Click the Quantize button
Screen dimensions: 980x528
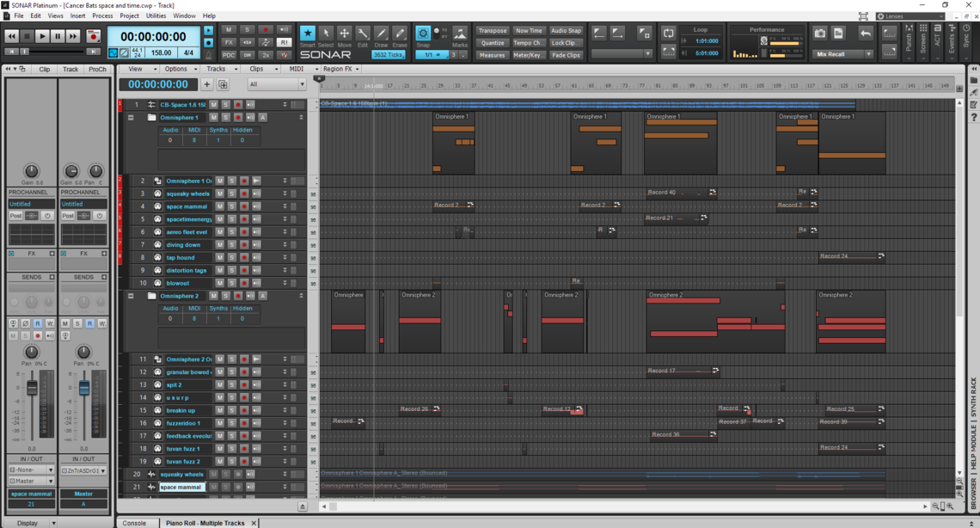tap(493, 43)
